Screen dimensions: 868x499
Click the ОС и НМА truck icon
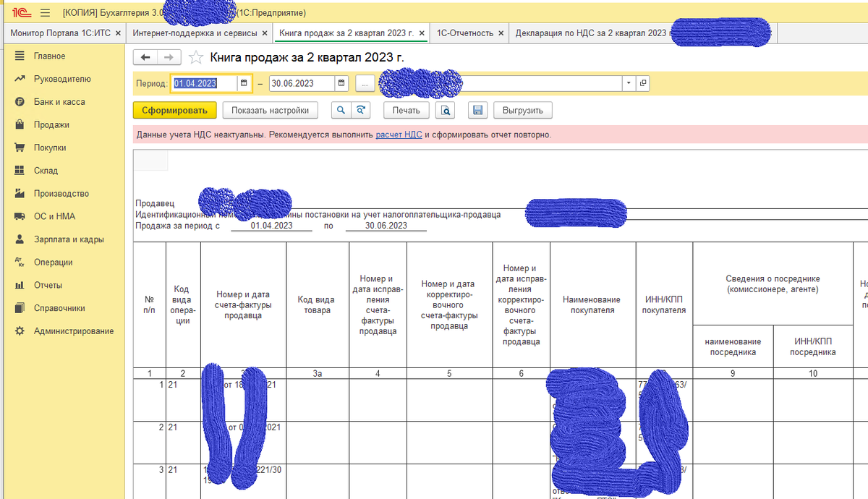[x=20, y=216]
